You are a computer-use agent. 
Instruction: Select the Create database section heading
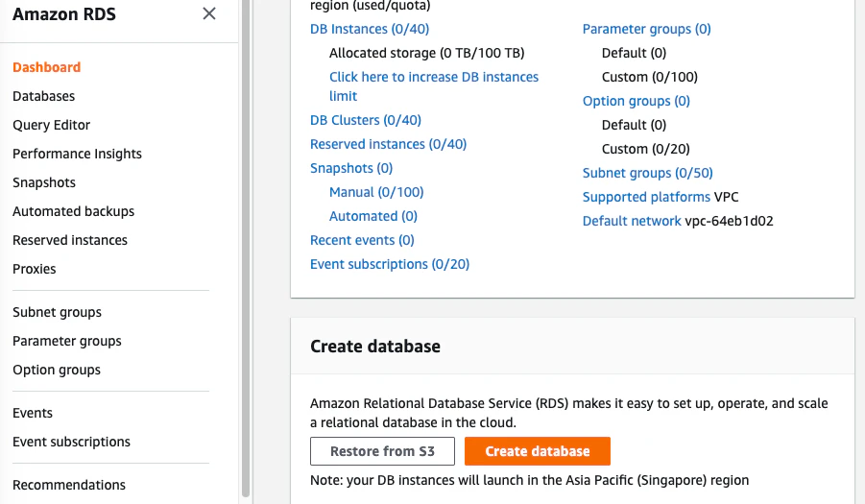click(x=375, y=347)
